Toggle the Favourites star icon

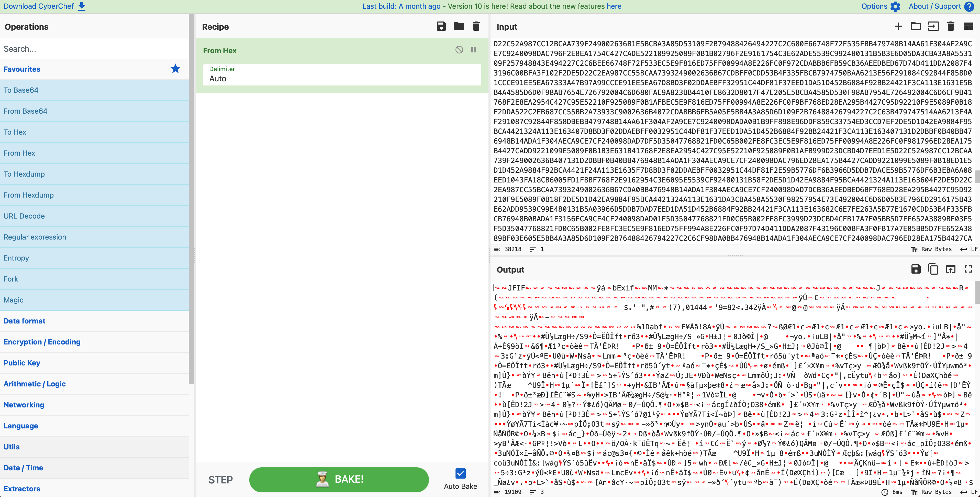[x=175, y=69]
